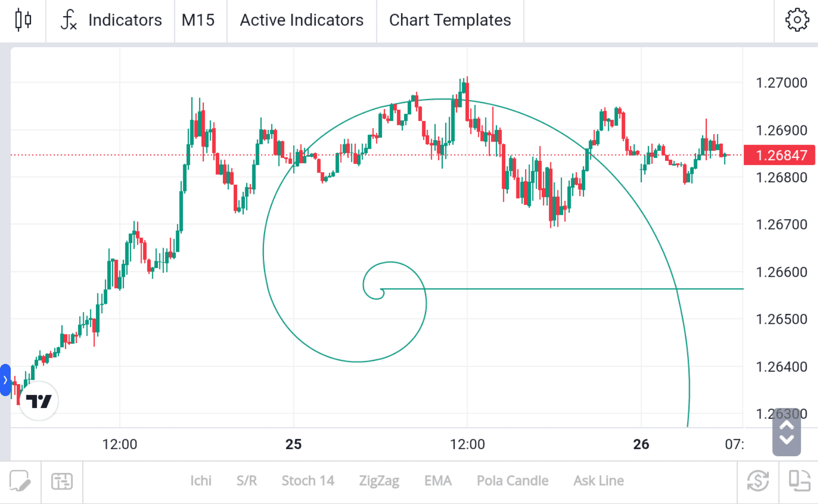Click the 1.26800 price axis label
The image size is (818, 504).
pyautogui.click(x=781, y=178)
